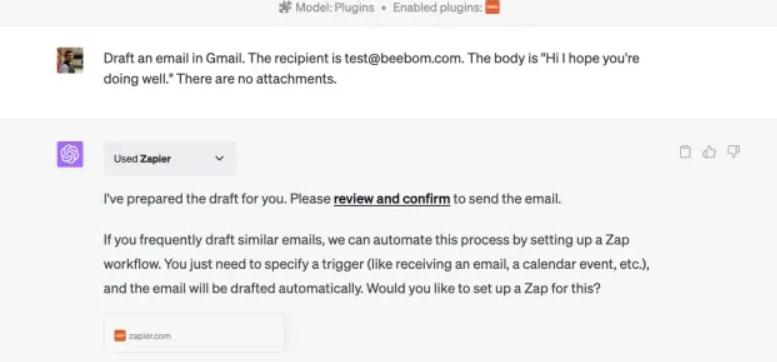Viewport: 777px width, 362px height.
Task: Give the response a thumbs up
Action: (709, 152)
